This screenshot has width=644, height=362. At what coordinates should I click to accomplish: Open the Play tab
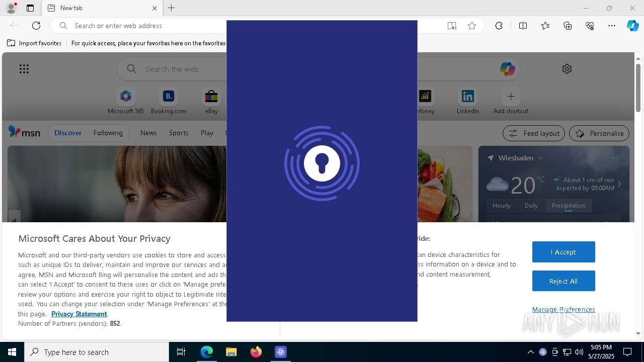click(x=207, y=133)
